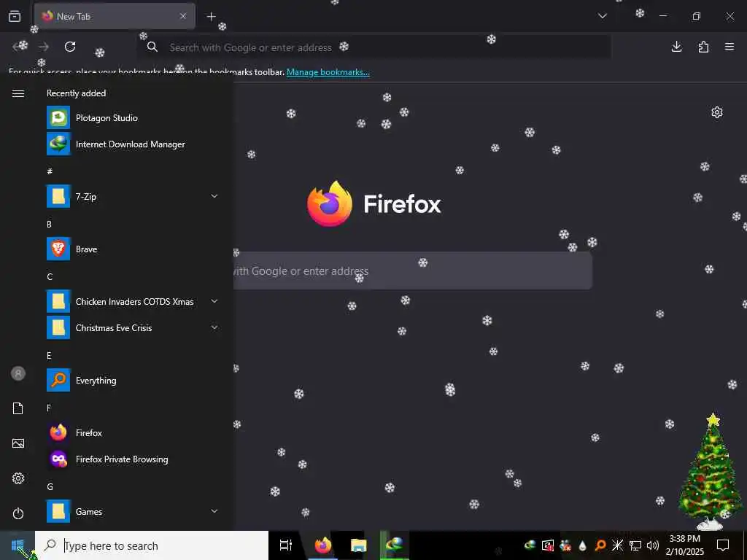This screenshot has height=560, width=747.
Task: Click the Everything magnifier tray icon
Action: coord(600,545)
